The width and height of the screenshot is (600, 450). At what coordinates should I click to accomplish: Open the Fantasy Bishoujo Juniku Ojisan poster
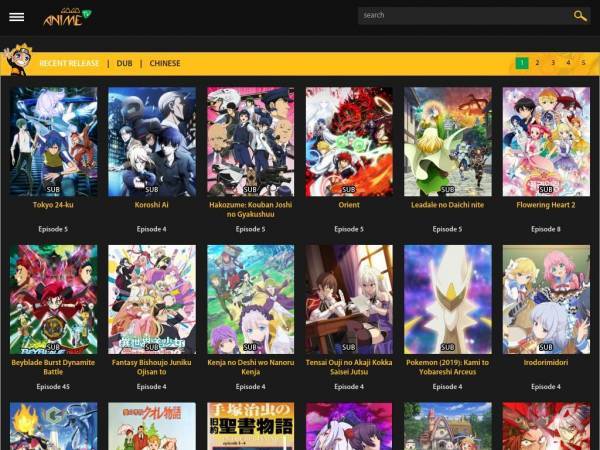pyautogui.click(x=152, y=299)
